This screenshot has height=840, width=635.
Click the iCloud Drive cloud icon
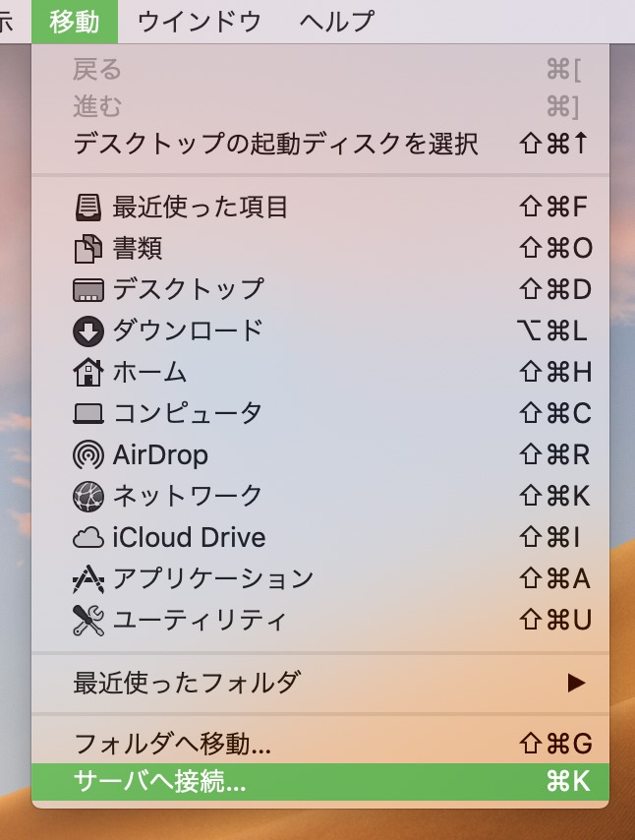(87, 538)
